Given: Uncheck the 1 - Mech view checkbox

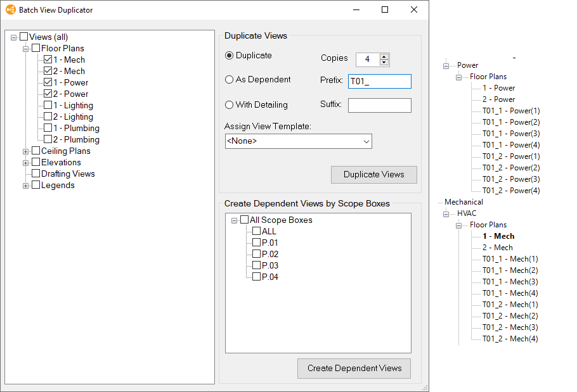Looking at the screenshot, I should point(48,60).
